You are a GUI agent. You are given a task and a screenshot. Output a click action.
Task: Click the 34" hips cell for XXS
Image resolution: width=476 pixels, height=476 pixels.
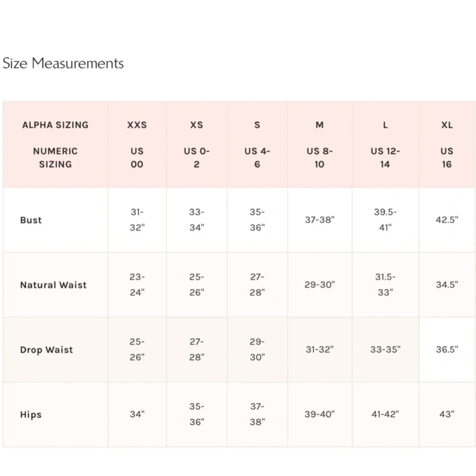tap(137, 414)
